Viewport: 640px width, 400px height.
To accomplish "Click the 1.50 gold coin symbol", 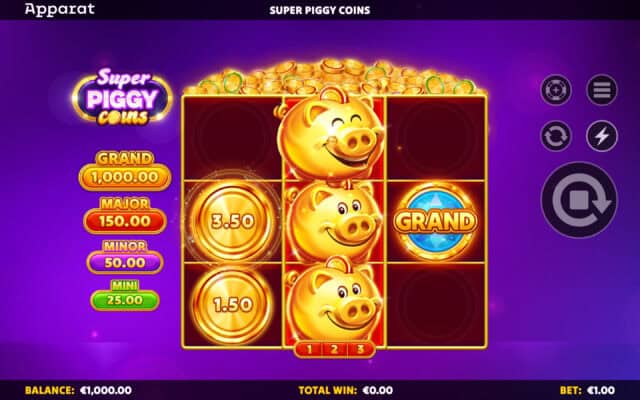I will point(232,304).
